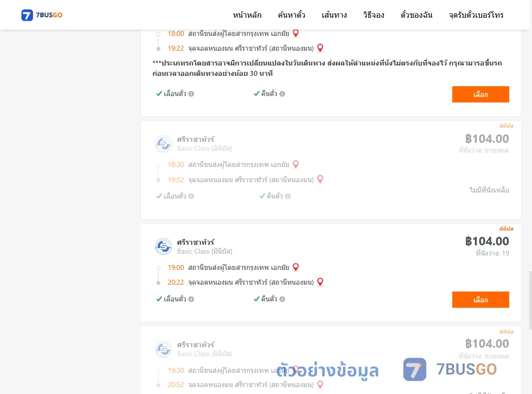Open map pin for 18:30 departure station
The height and width of the screenshot is (394, 532).
click(296, 164)
